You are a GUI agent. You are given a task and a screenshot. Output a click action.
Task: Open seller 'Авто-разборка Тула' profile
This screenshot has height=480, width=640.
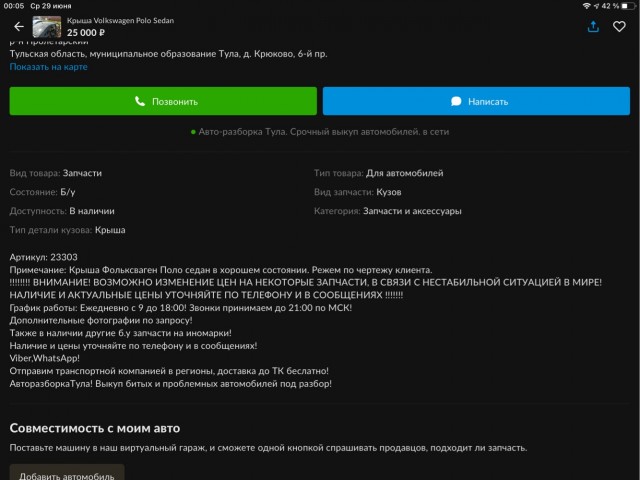pyautogui.click(x=320, y=132)
